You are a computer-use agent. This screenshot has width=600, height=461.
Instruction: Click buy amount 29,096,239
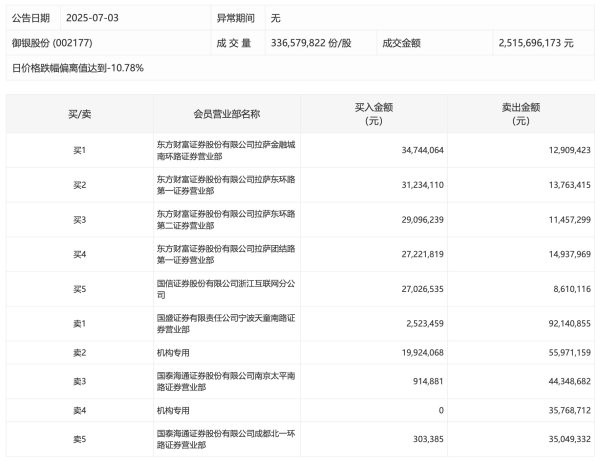[x=422, y=220]
